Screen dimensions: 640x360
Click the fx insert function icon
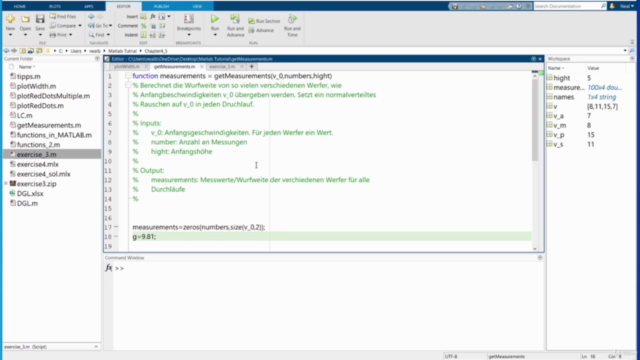[x=153, y=16]
